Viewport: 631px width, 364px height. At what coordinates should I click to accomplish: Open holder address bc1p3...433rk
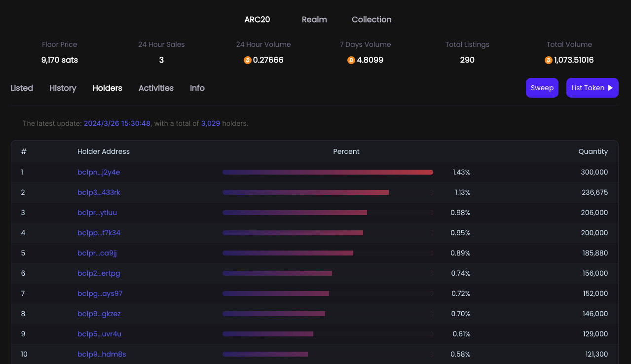click(99, 192)
